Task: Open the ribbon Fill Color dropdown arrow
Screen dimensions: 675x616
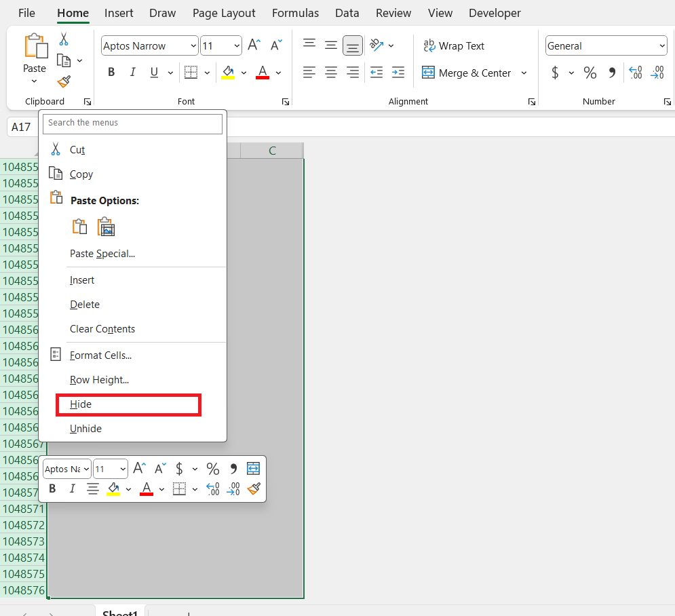Action: tap(244, 73)
